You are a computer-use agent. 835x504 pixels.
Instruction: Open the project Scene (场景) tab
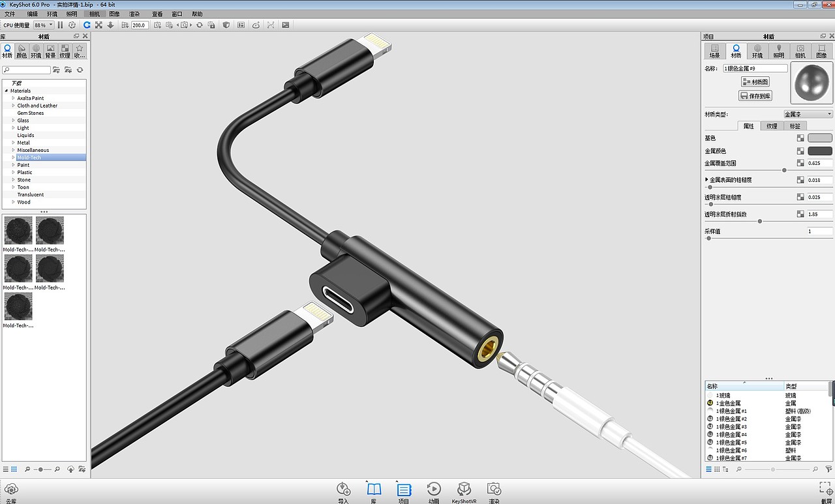click(x=715, y=51)
